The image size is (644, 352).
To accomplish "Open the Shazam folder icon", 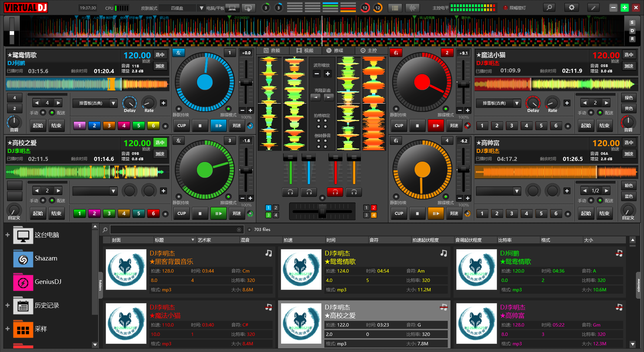I will click(23, 259).
